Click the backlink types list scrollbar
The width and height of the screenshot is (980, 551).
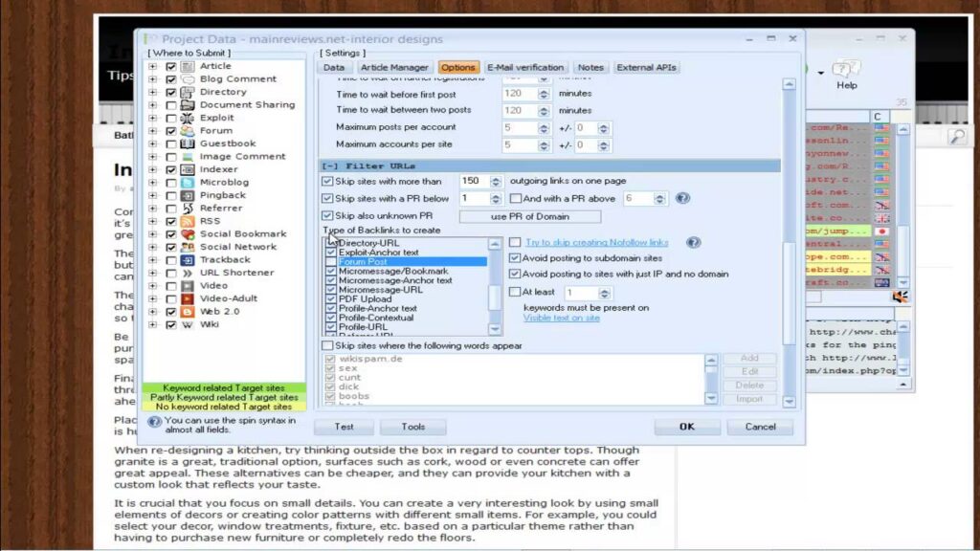point(495,287)
